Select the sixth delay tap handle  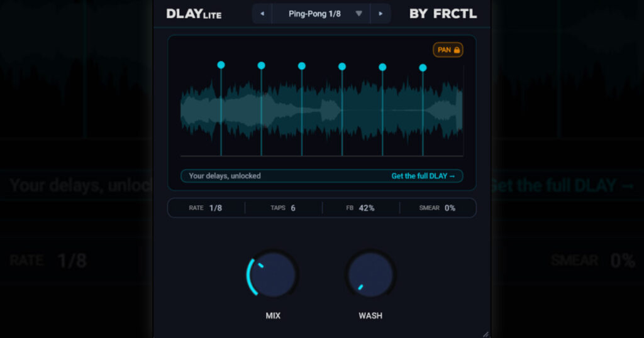point(423,68)
